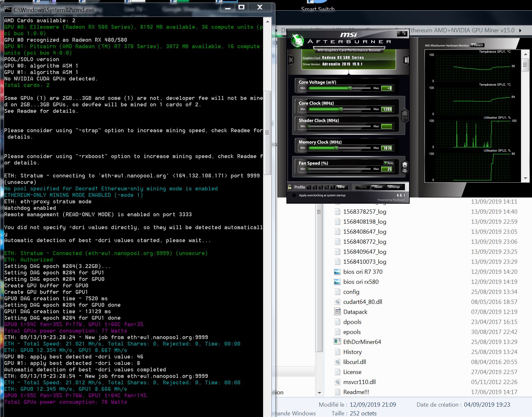This screenshot has width=532, height=417.
Task: Detach the Hardware Monitor panel
Action: (x=477, y=45)
